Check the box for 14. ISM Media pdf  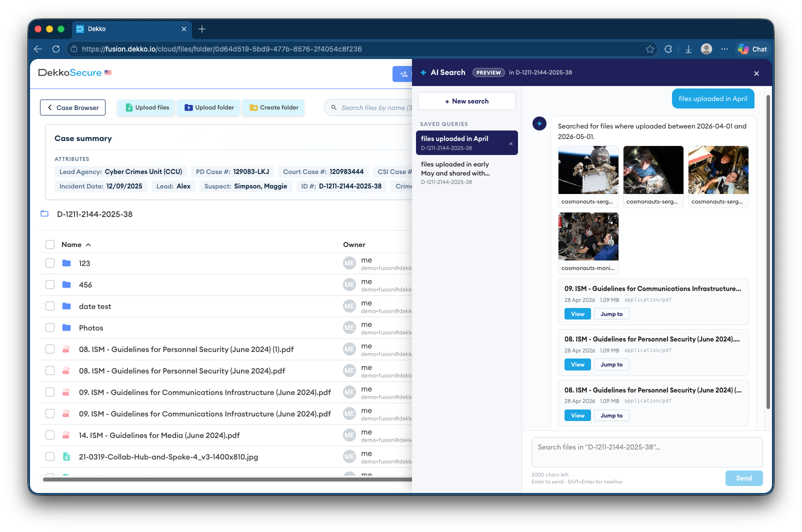click(50, 435)
